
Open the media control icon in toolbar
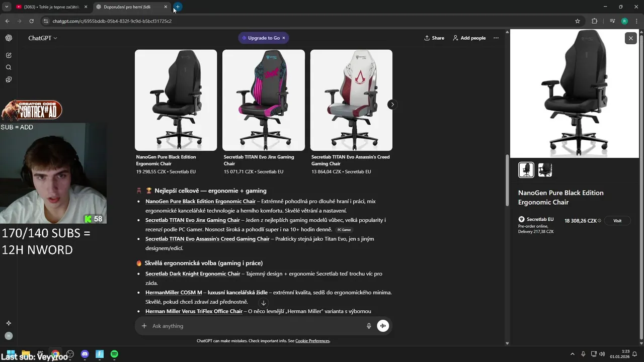click(x=612, y=21)
